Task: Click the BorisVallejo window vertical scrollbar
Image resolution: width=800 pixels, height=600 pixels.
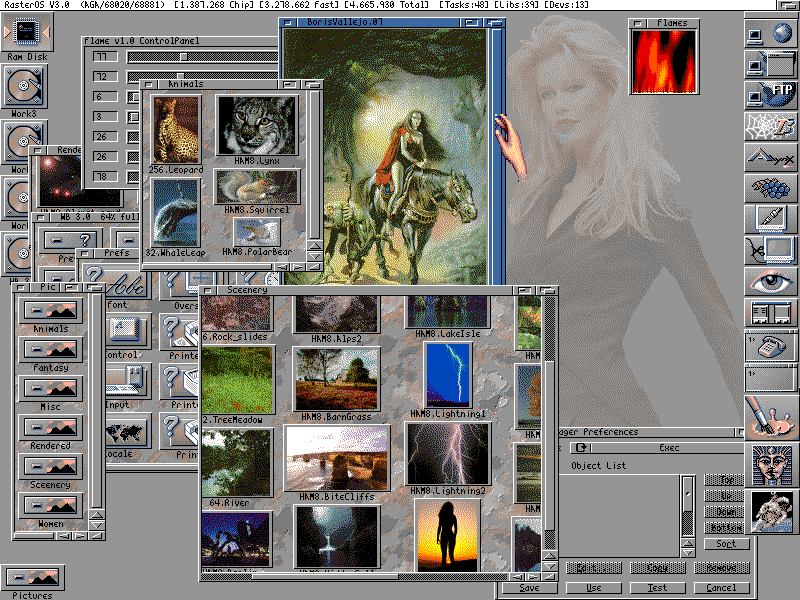Action: point(495,155)
